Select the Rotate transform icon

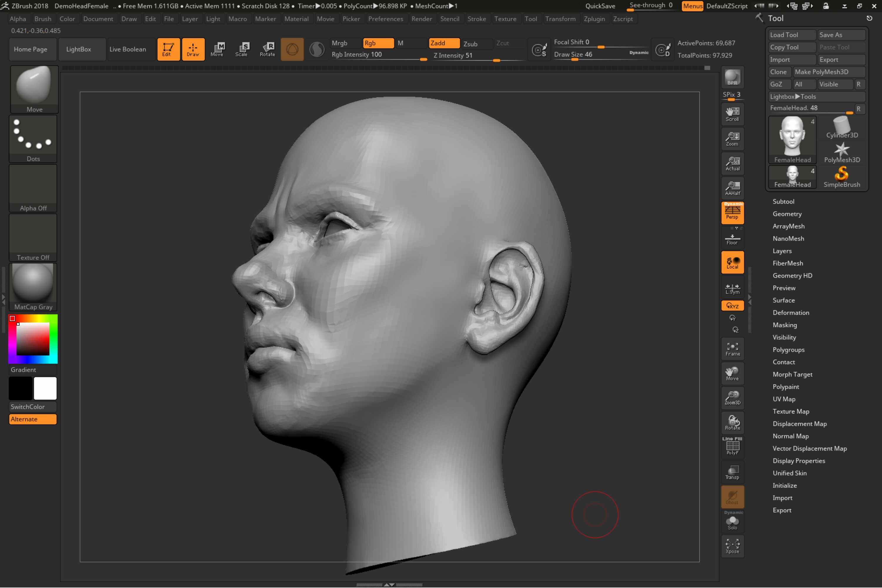tap(267, 49)
